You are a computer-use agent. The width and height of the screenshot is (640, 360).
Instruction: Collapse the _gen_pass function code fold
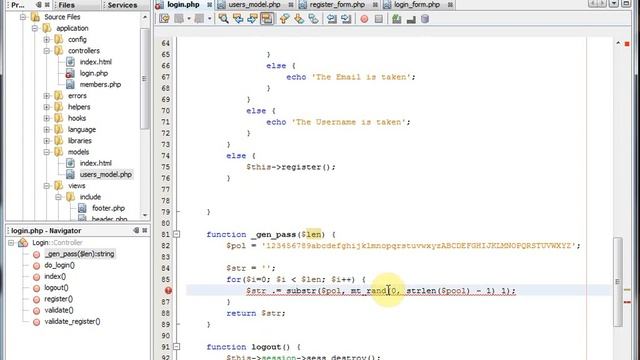(x=176, y=234)
